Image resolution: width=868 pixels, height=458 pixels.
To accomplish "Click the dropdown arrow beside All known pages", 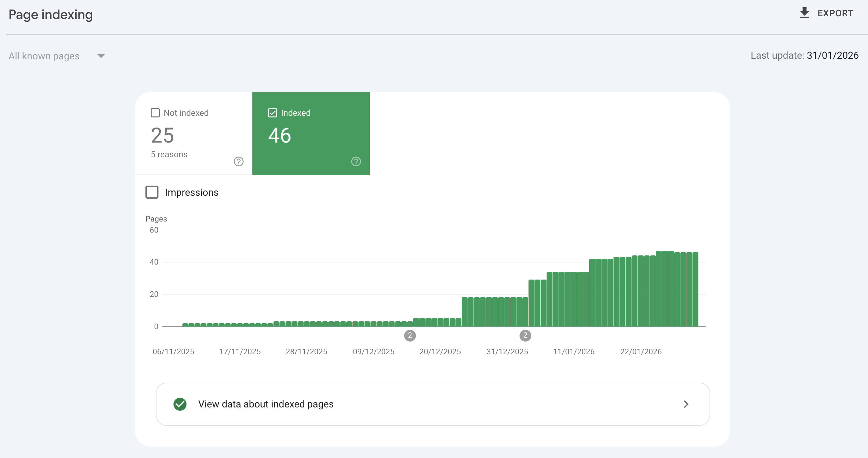I will pyautogui.click(x=101, y=56).
